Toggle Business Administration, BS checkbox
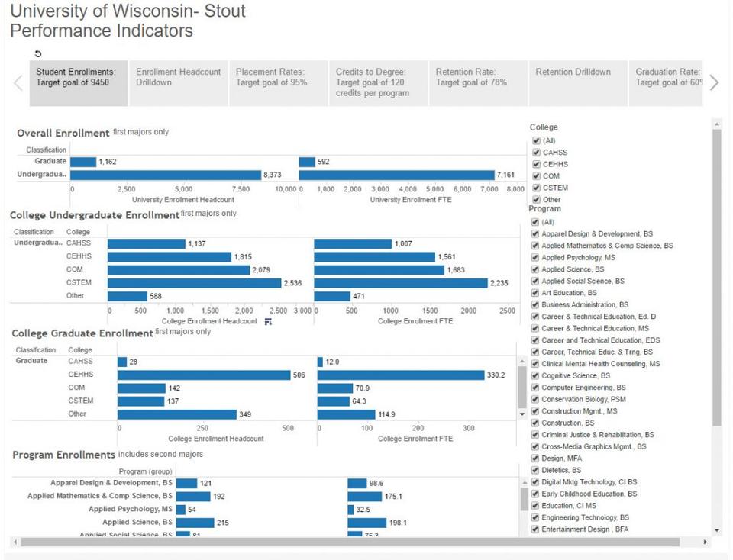The width and height of the screenshot is (733, 560). pos(535,304)
